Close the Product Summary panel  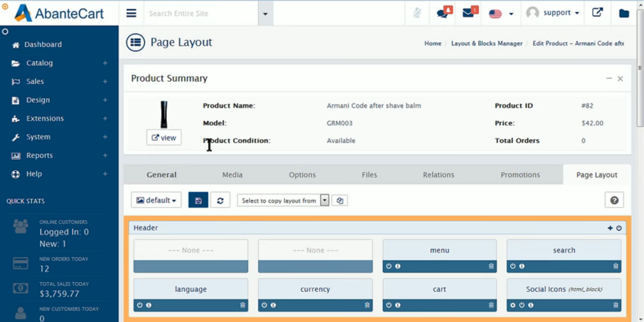(x=620, y=79)
